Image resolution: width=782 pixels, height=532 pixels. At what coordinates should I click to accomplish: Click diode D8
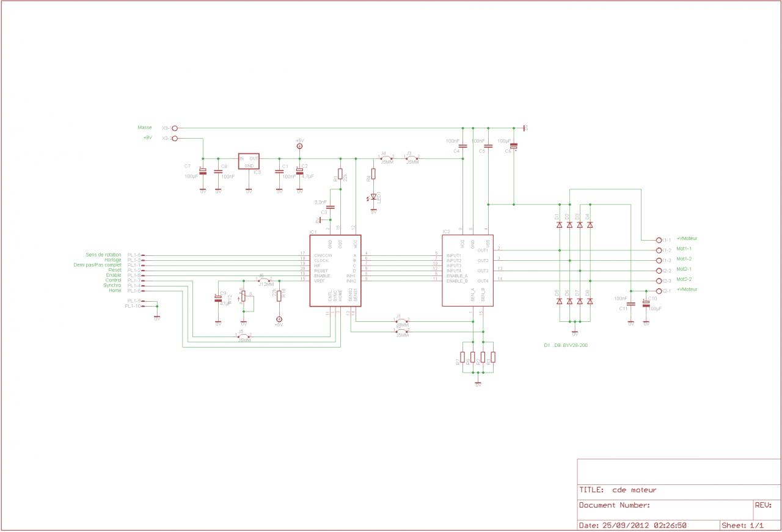coord(590,301)
